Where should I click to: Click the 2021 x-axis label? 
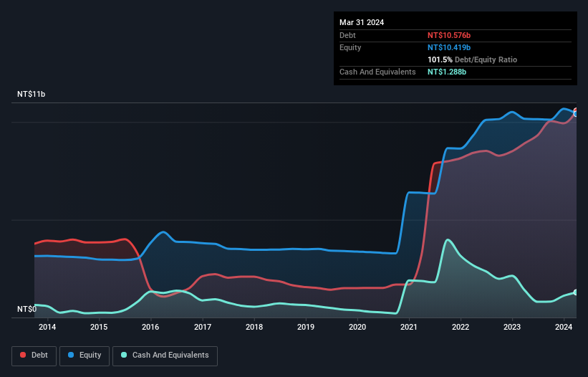[409, 327]
